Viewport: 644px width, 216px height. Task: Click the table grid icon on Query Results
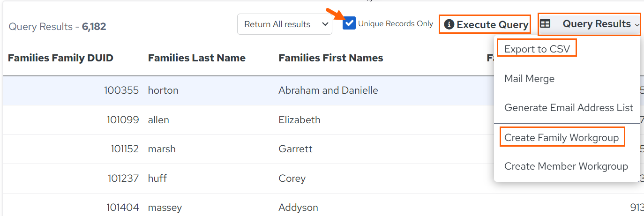pyautogui.click(x=545, y=23)
